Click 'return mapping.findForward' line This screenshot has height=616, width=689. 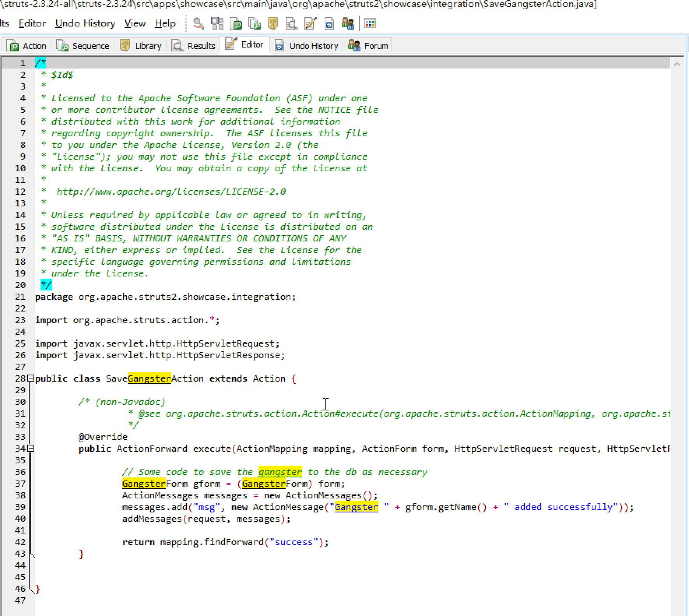click(225, 542)
